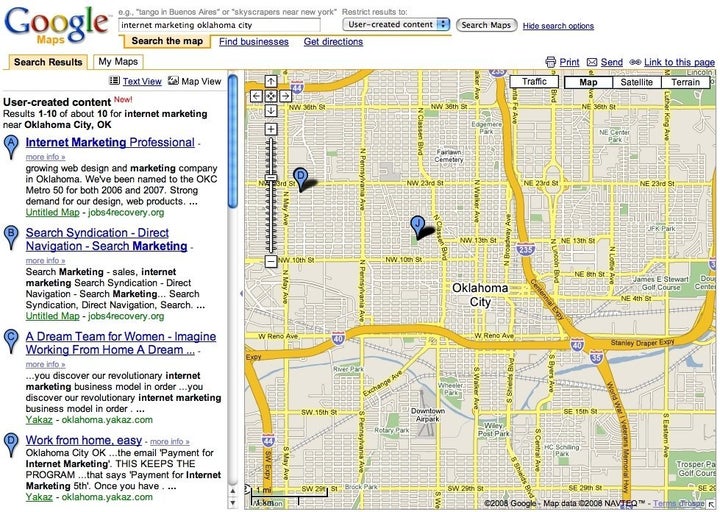
Task: Click Hide search options link
Action: tap(558, 26)
